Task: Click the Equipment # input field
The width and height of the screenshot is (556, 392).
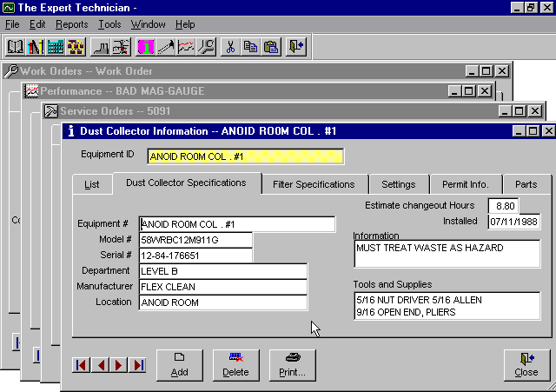Action: coord(237,224)
